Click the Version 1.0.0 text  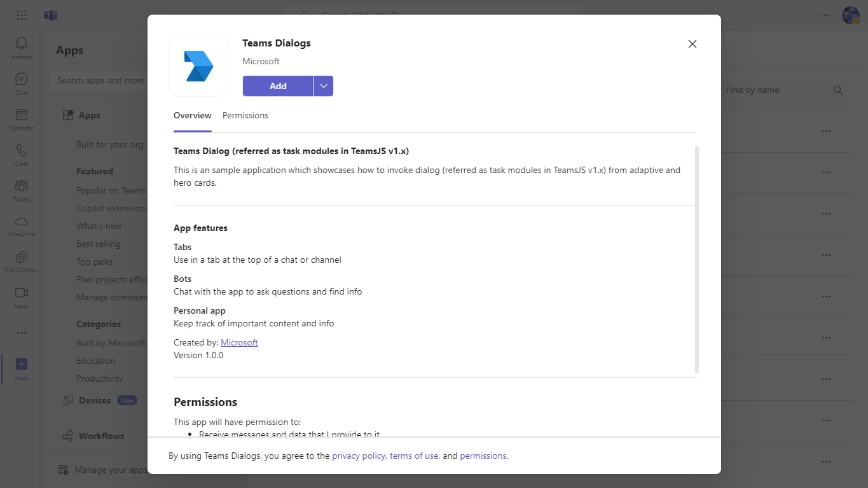coord(198,355)
